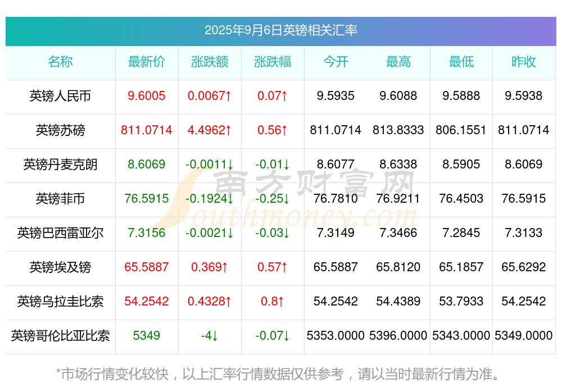Click opening value 5353.0000
The width and height of the screenshot is (562, 392).
(x=336, y=336)
